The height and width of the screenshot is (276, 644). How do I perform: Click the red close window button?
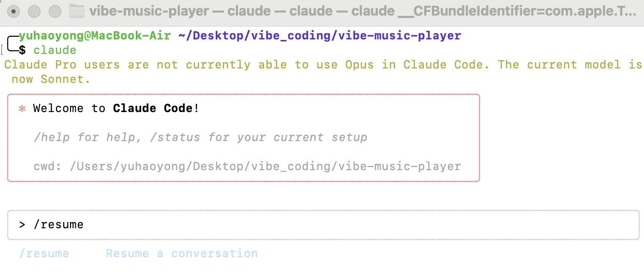click(14, 11)
